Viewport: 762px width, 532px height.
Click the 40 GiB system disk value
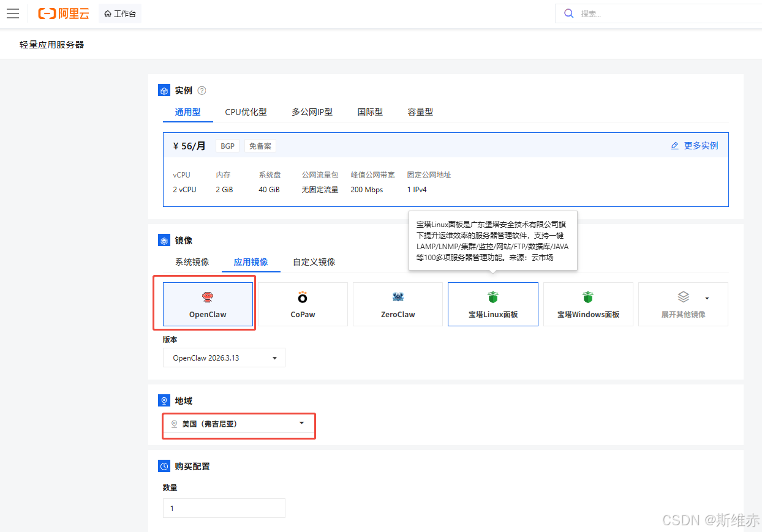[x=269, y=190]
